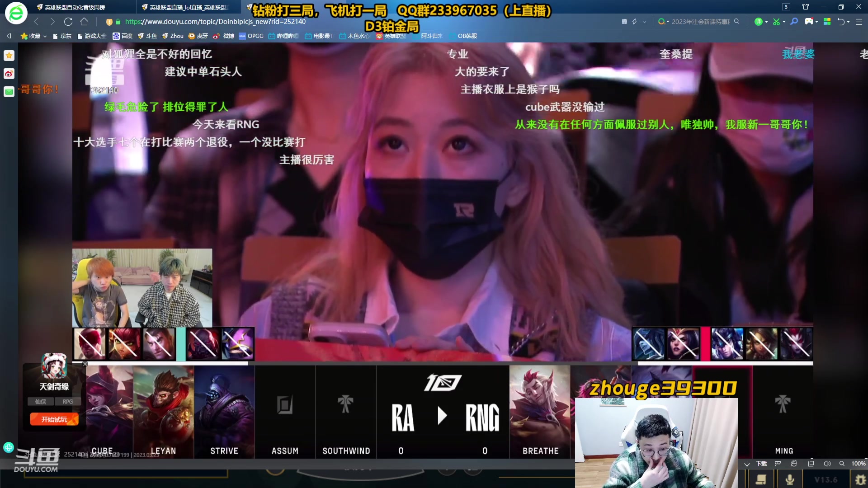Click the flag icon in status bar
The width and height of the screenshot is (868, 488).
[x=778, y=464]
